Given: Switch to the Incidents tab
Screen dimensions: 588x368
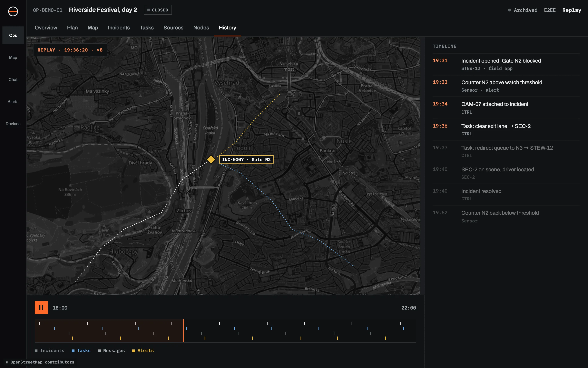Looking at the screenshot, I should tap(119, 28).
